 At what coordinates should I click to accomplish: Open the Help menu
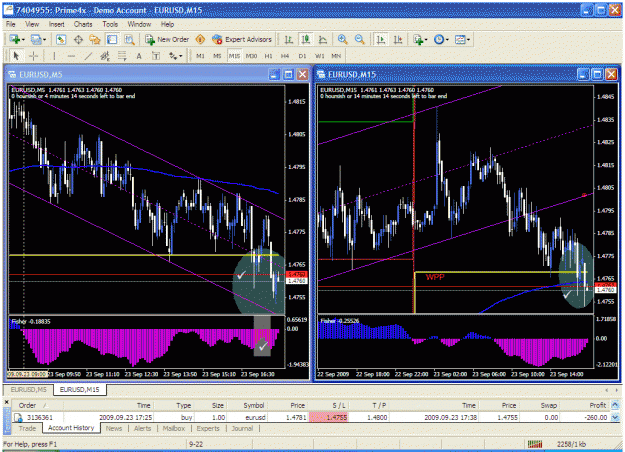coord(167,24)
